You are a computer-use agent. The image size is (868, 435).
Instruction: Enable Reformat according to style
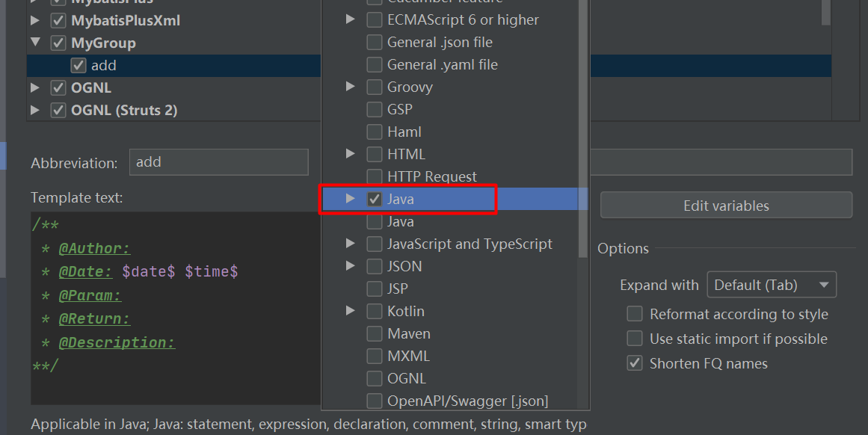click(x=635, y=314)
